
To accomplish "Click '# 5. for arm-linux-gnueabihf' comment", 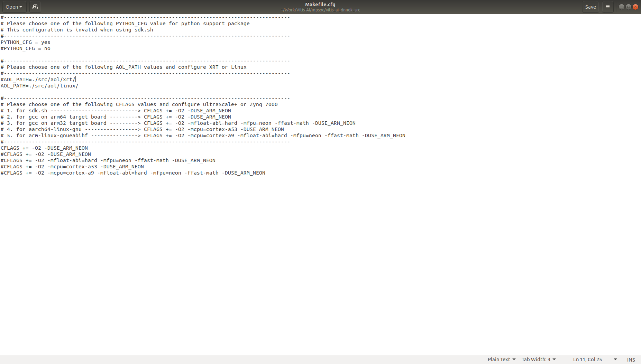I will point(203,136).
